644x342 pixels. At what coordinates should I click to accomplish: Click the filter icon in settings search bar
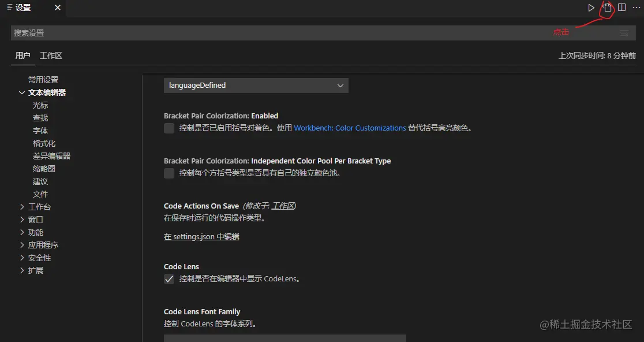(624, 33)
